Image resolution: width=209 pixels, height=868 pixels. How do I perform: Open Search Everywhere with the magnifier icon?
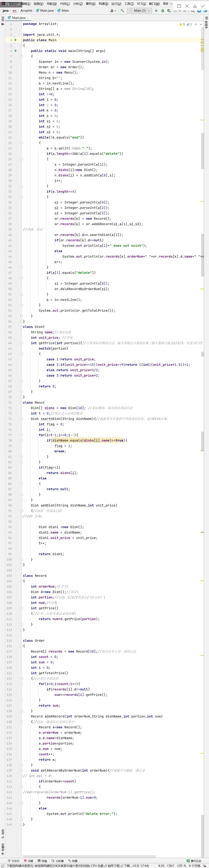coord(192,11)
